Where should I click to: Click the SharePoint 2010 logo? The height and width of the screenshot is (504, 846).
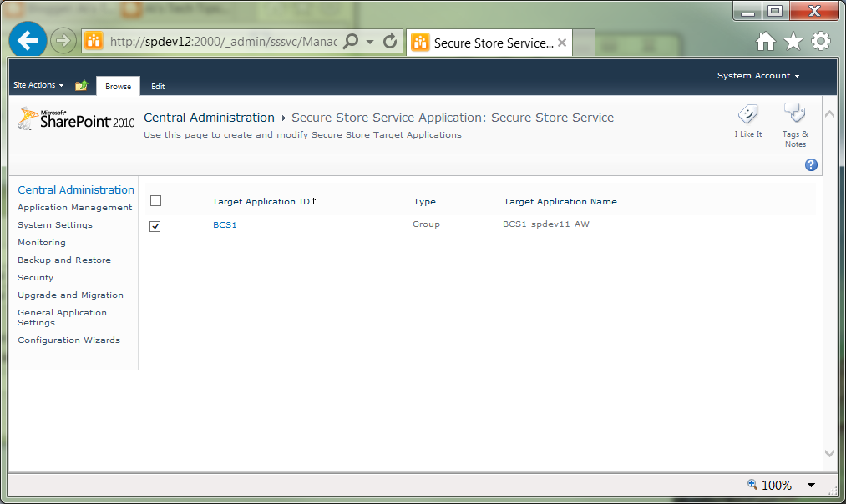76,119
